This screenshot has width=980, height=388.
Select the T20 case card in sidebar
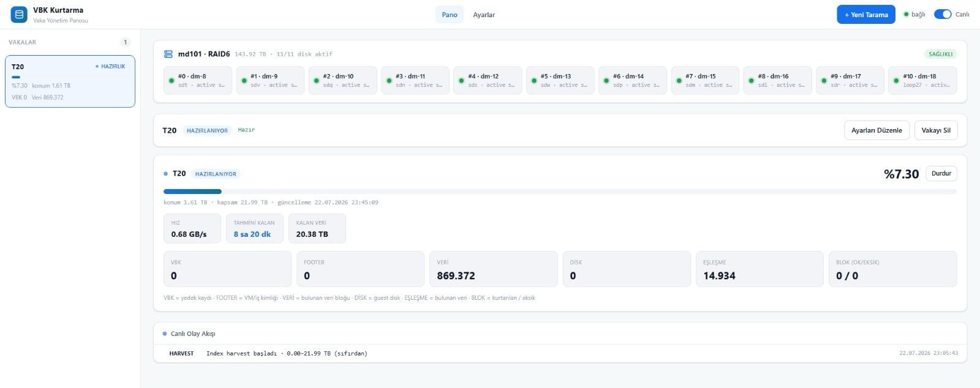pyautogui.click(x=70, y=81)
